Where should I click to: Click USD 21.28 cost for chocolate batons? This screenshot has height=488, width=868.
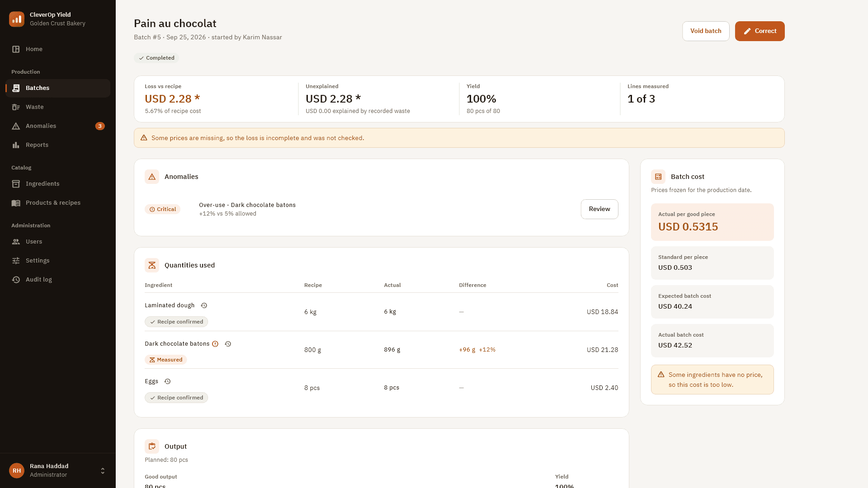click(x=602, y=350)
